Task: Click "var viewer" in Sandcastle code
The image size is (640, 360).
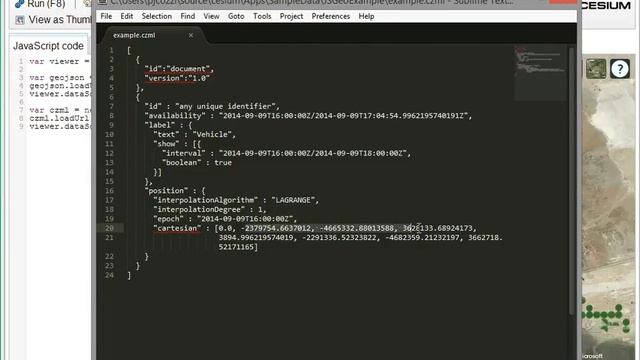Action: point(54,62)
